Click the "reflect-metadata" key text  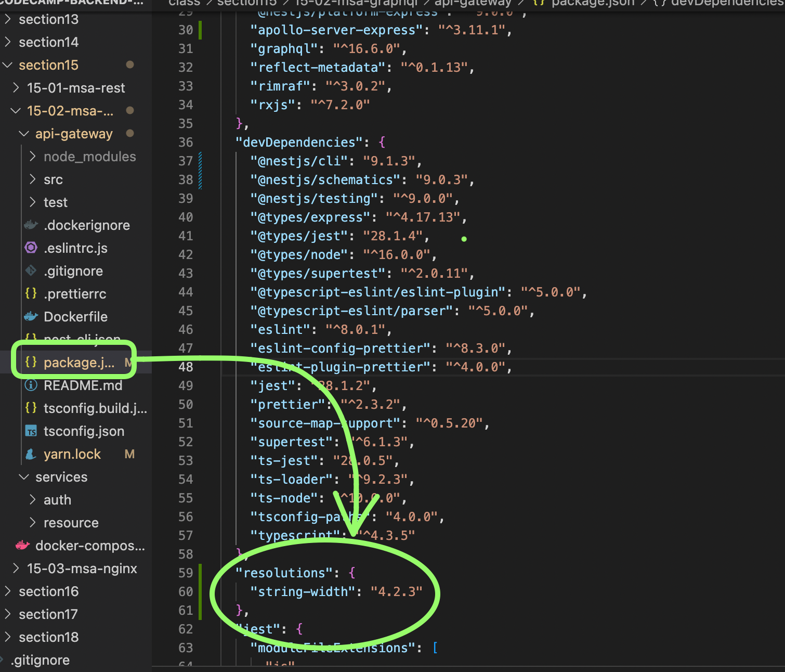318,67
